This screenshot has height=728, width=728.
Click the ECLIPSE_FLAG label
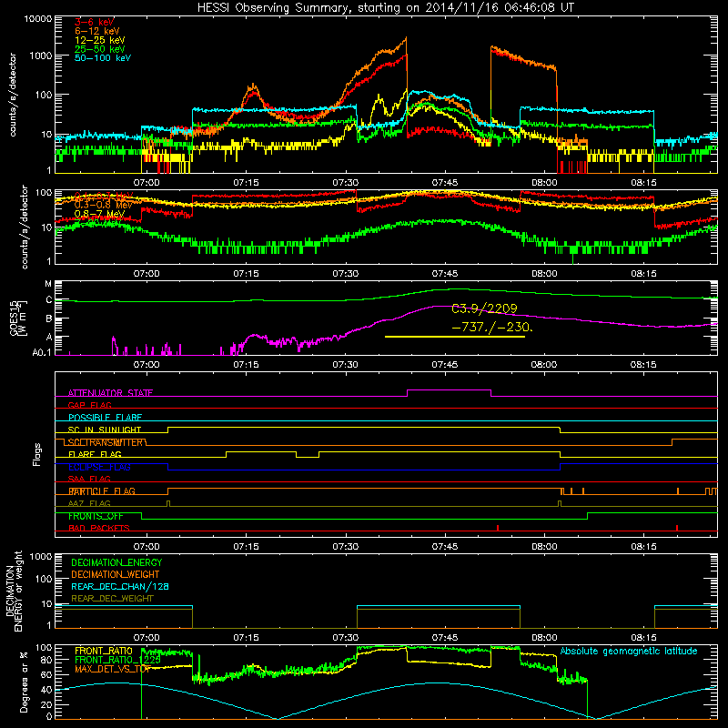coord(99,467)
